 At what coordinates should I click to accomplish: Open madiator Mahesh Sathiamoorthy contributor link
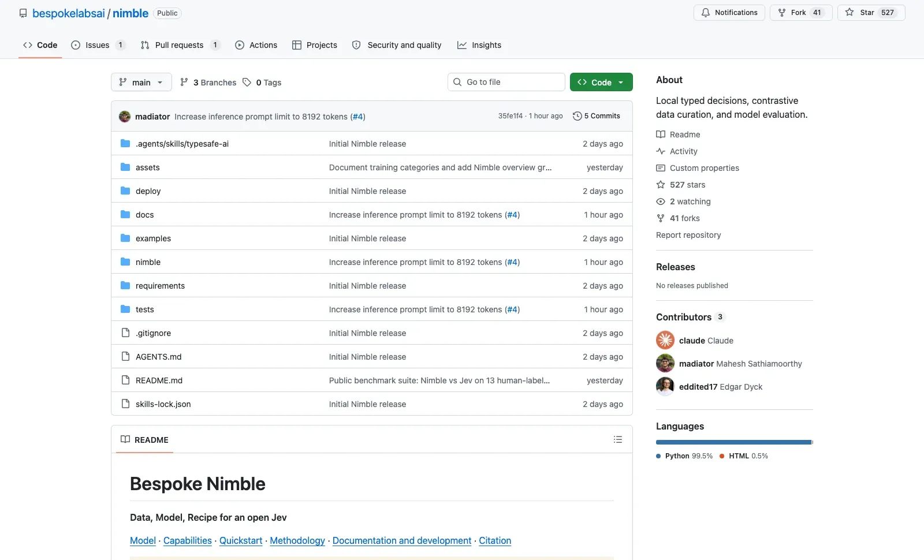click(x=740, y=364)
